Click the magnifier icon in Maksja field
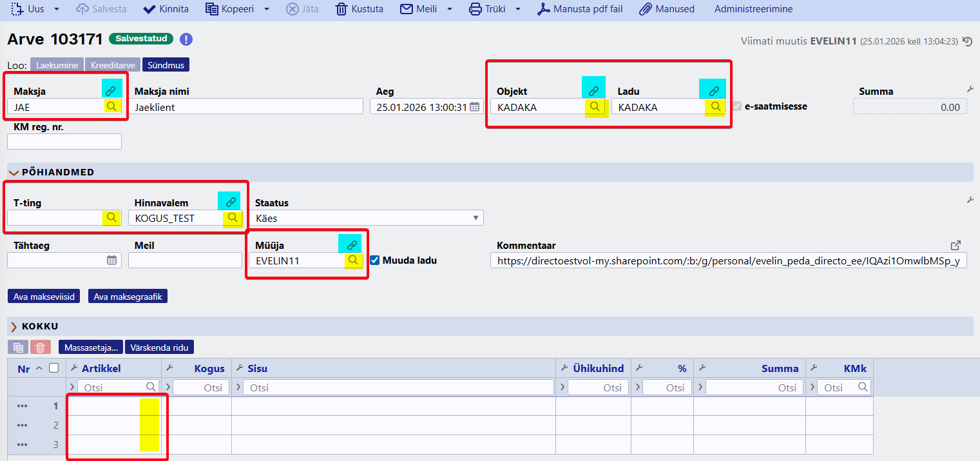980x461 pixels. pos(112,106)
